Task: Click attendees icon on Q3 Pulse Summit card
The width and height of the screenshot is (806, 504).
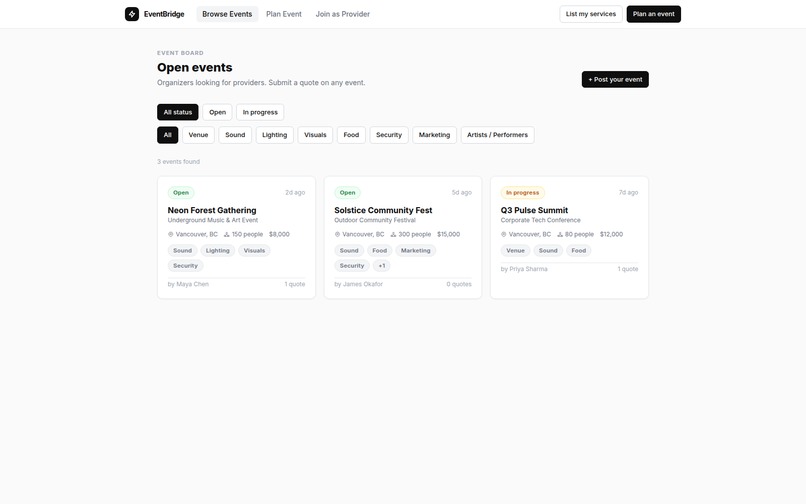Action: pos(560,235)
